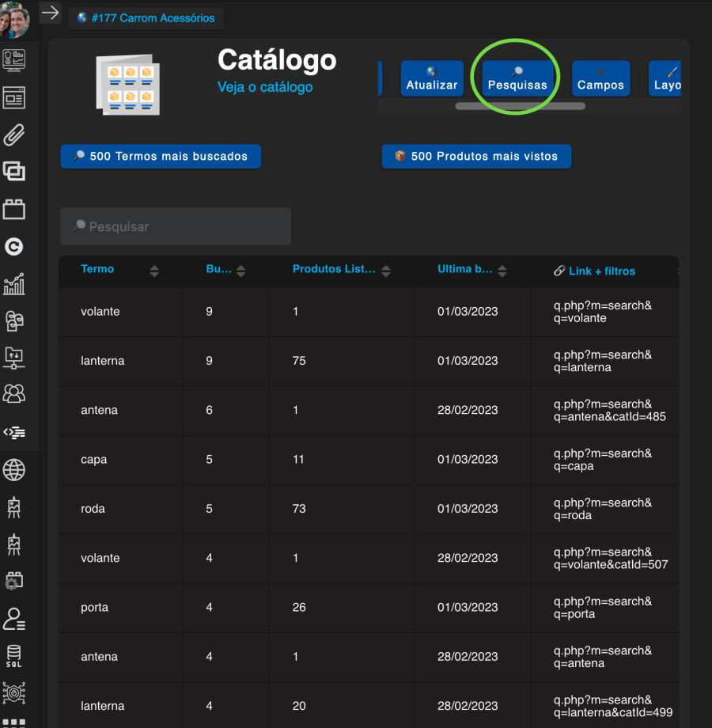Open the Pesquisas tab

[517, 78]
